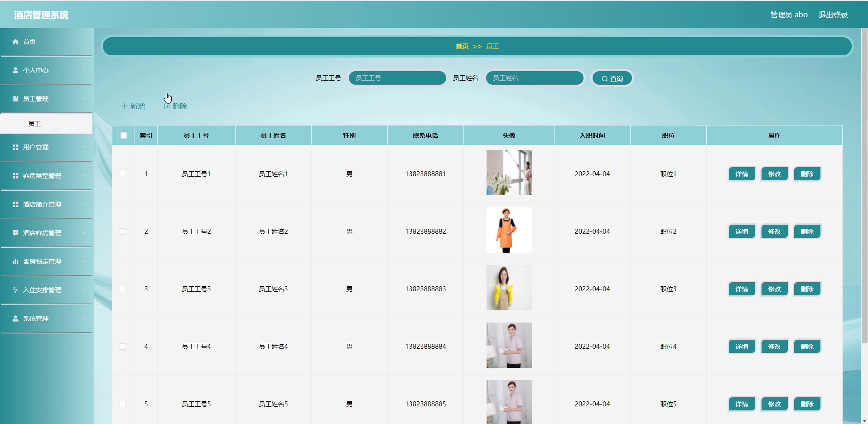Open 入住安排管理 in the sidebar
Image resolution: width=868 pixels, height=424 pixels.
click(x=46, y=290)
